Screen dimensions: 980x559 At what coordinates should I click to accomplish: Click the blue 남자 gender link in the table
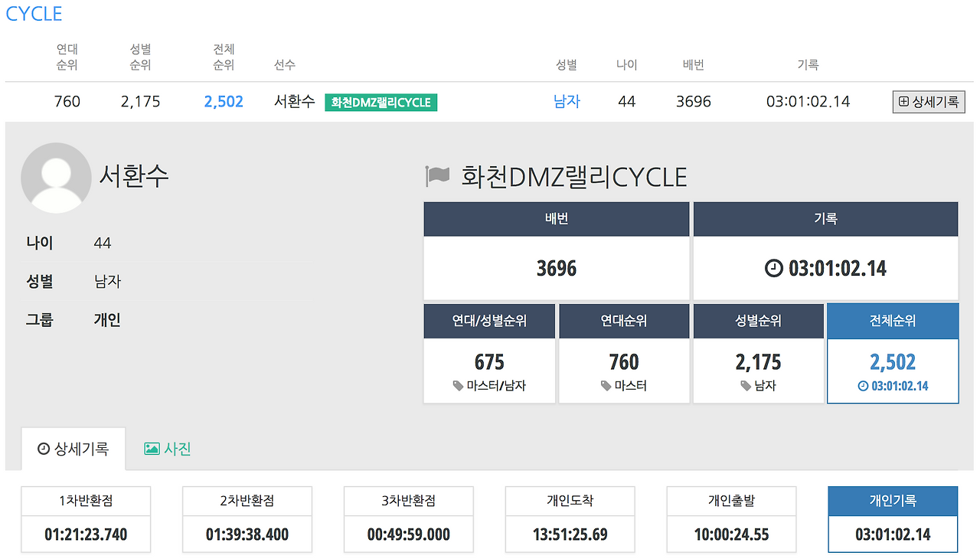click(567, 101)
